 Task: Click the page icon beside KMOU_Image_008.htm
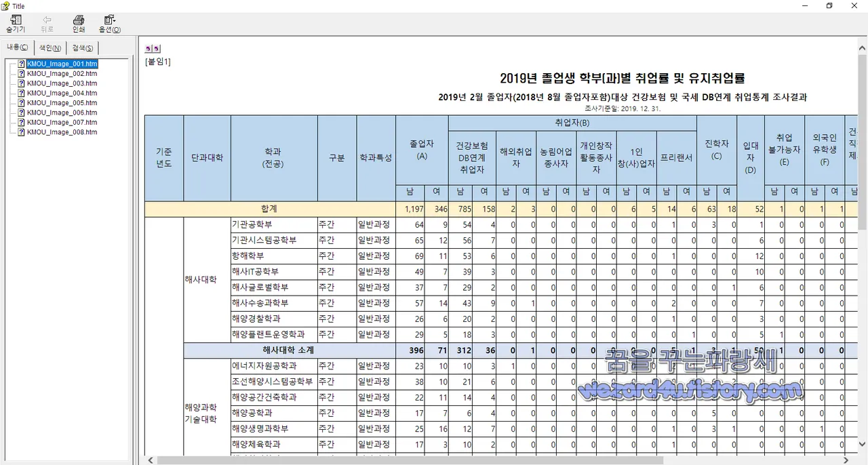click(x=22, y=132)
